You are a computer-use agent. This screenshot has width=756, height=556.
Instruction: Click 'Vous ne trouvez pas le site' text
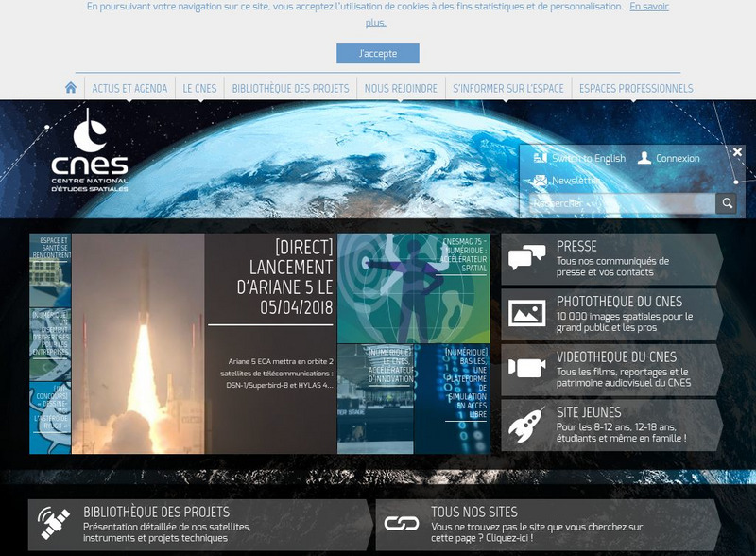click(537, 532)
